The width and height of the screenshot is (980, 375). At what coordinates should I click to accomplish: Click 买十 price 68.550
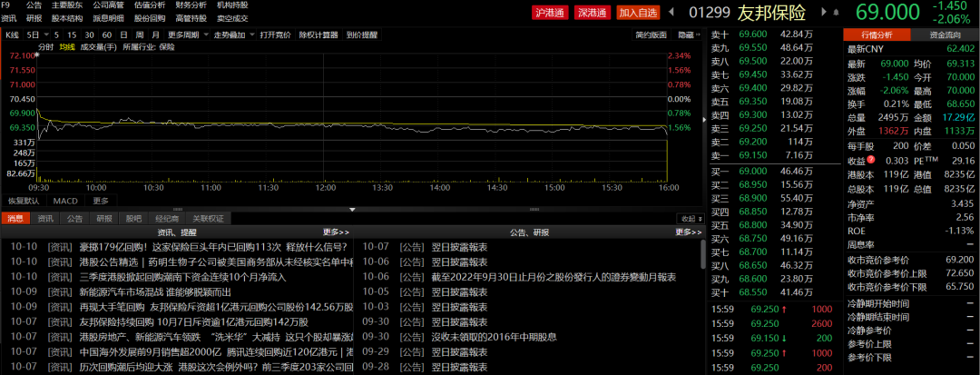(x=752, y=291)
